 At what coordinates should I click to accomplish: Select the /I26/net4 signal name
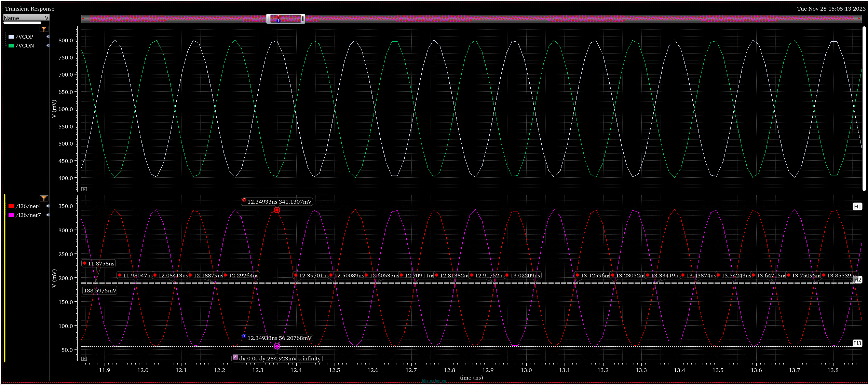pos(28,206)
